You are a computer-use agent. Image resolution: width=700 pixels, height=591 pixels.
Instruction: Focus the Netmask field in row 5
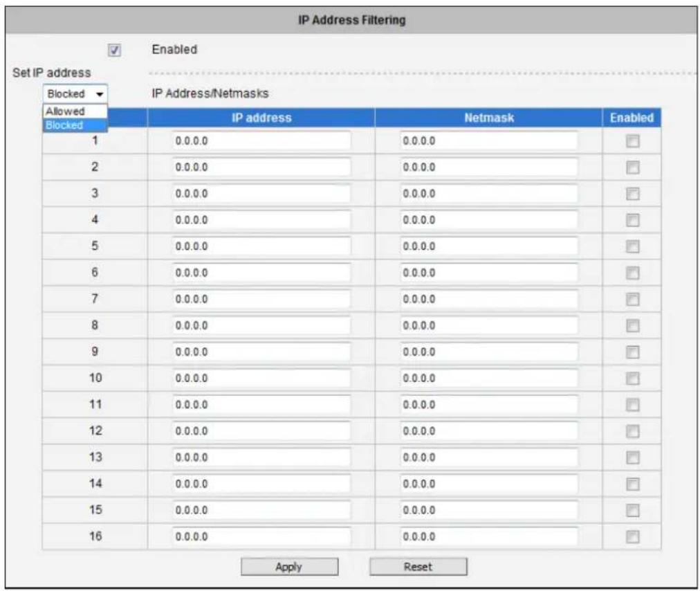489,246
